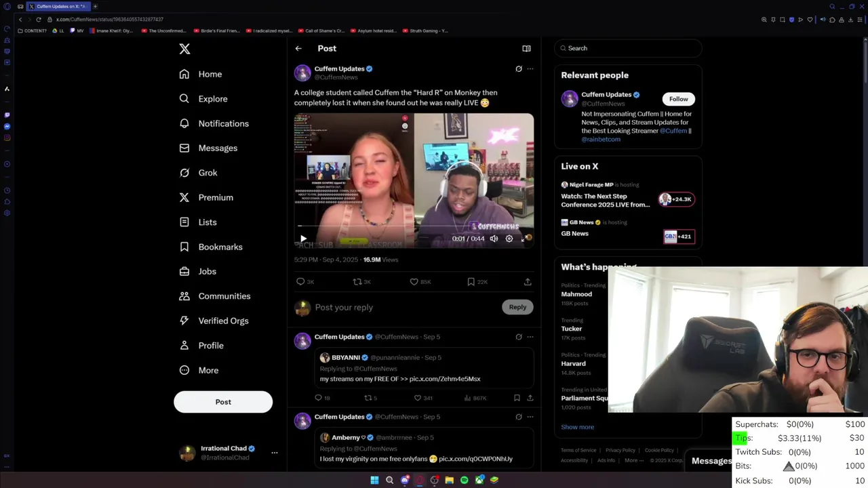Click Grok explain icon on main post
868x488 pixels.
point(519,68)
